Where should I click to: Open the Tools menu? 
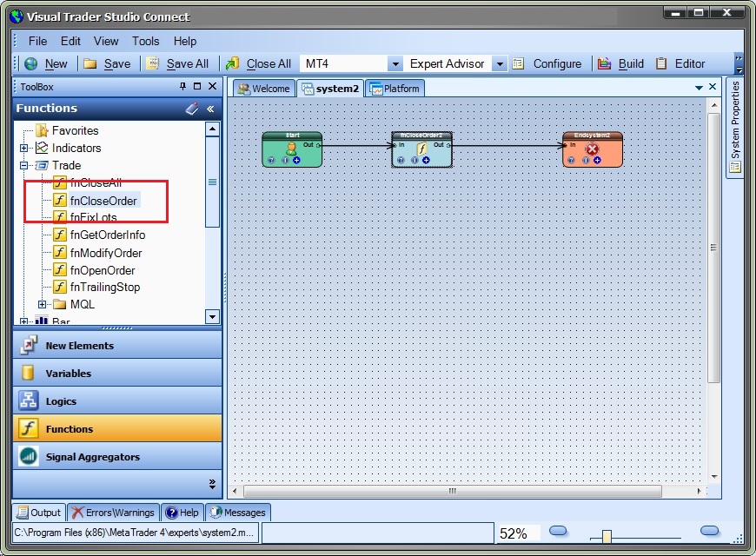[146, 41]
